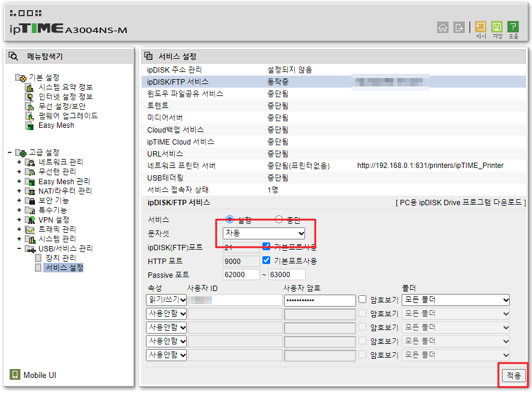Viewport: 532px width, 393px height.
Task: Click the 특수기능 icon
Action: click(x=30, y=210)
